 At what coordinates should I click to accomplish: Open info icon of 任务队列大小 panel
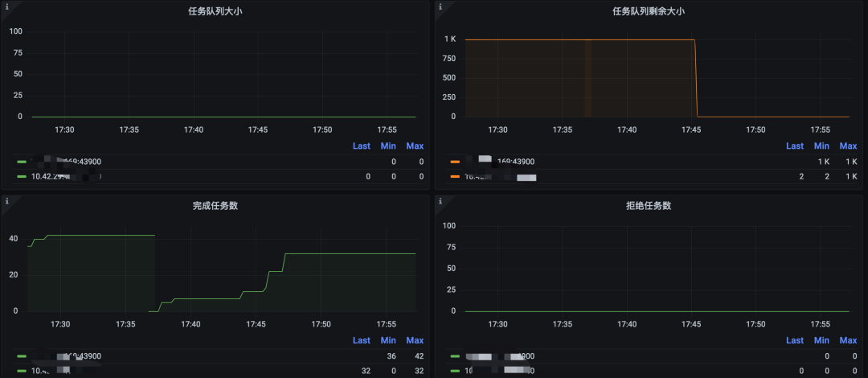[x=7, y=7]
